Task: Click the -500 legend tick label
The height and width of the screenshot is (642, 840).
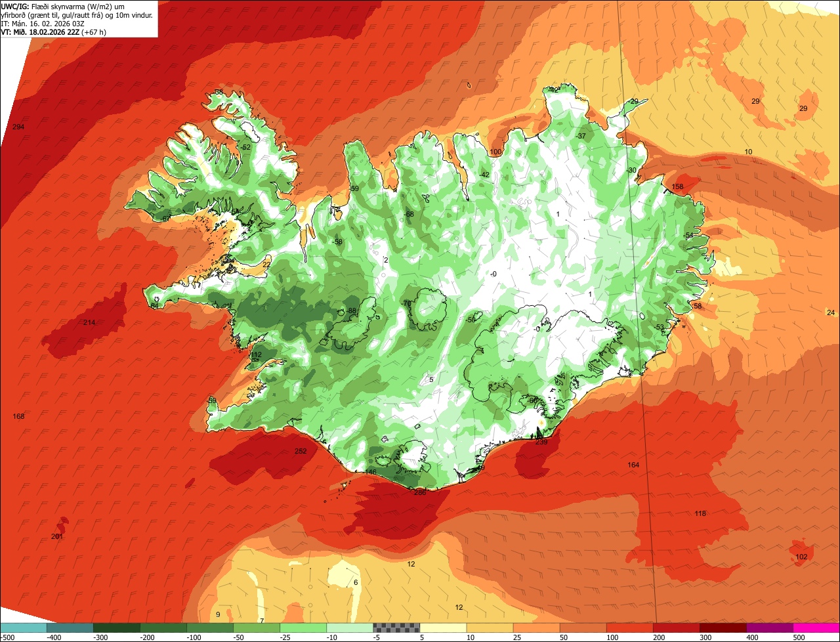Action: click(x=7, y=637)
